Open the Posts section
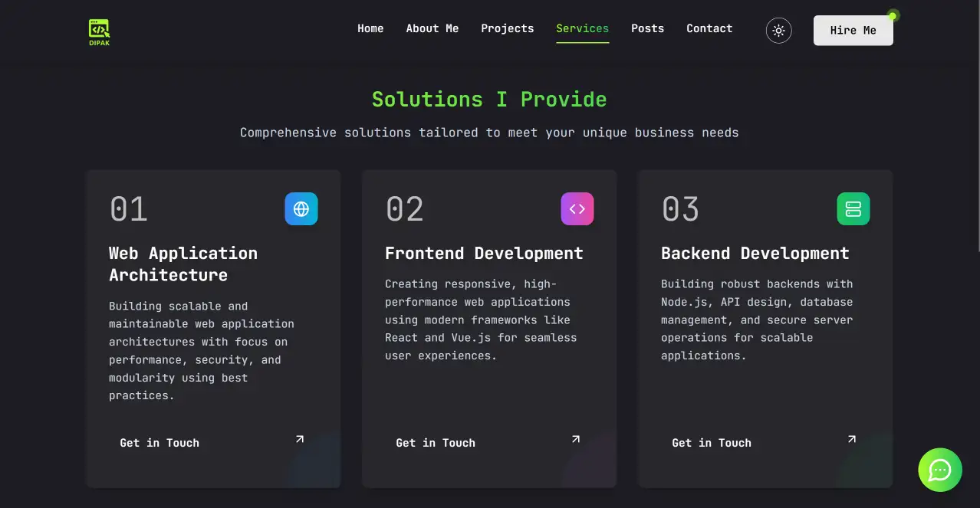This screenshot has height=508, width=980. 647,28
